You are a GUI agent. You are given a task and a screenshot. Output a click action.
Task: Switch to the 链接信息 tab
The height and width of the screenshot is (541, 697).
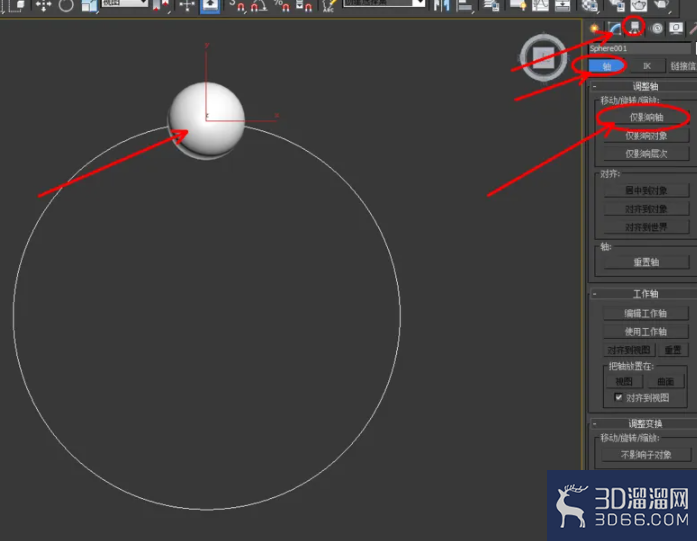682,66
